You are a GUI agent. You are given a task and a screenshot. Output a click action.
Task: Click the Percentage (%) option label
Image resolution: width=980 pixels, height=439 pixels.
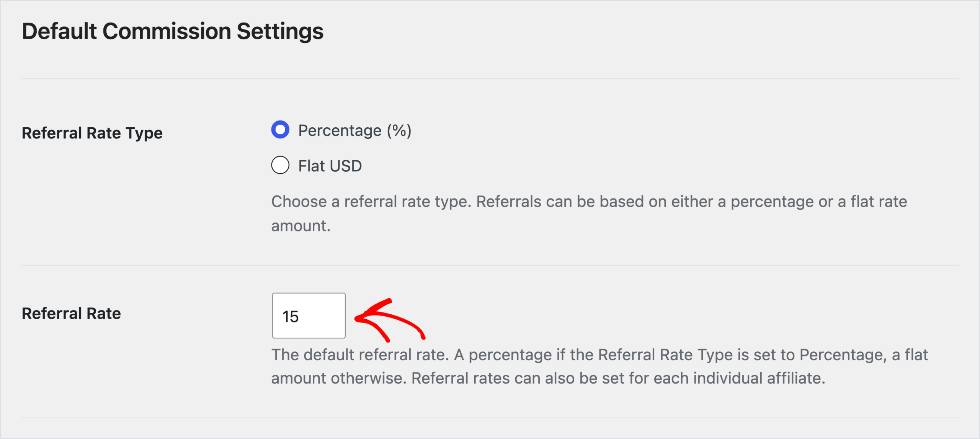(x=354, y=131)
